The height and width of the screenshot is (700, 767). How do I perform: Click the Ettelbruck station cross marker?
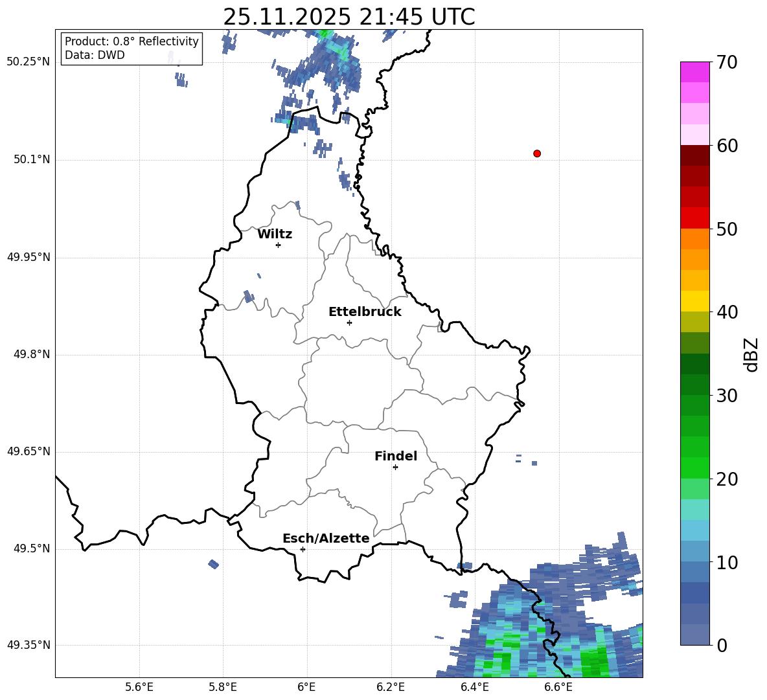tap(349, 322)
